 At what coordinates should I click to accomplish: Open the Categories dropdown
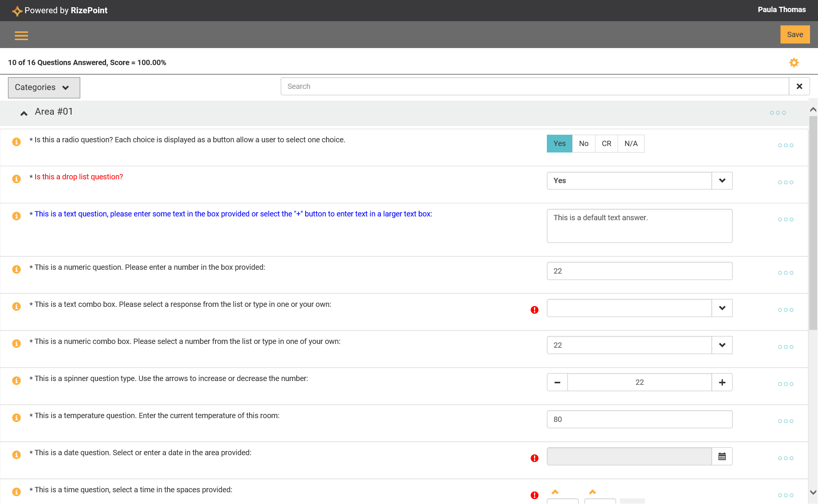tap(44, 87)
